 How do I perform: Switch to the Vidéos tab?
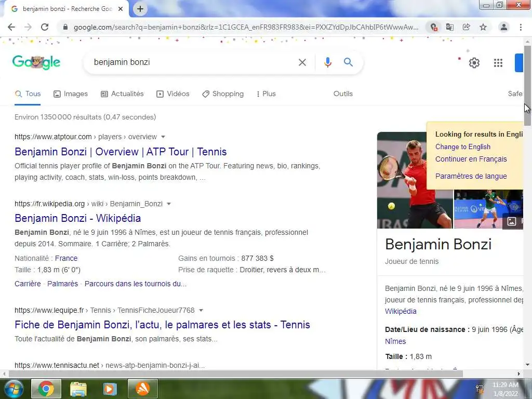[172, 94]
